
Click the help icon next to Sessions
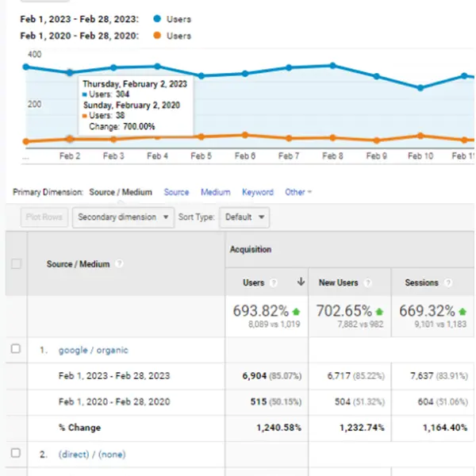(x=448, y=283)
